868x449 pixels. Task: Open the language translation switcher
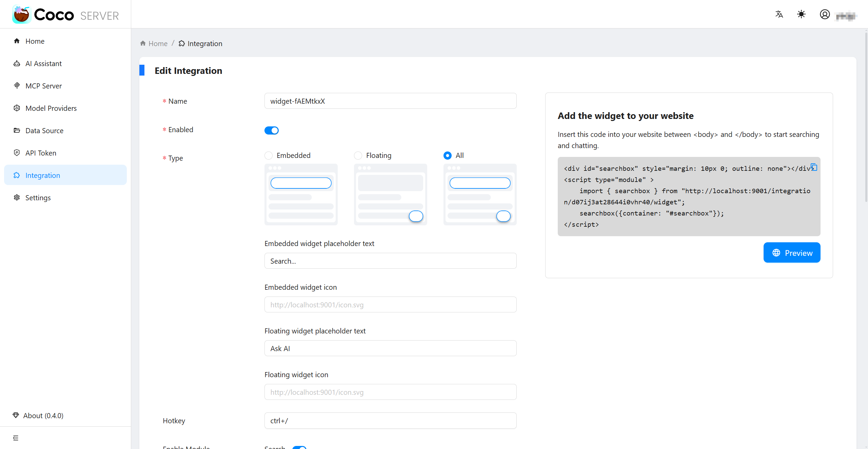tap(779, 14)
